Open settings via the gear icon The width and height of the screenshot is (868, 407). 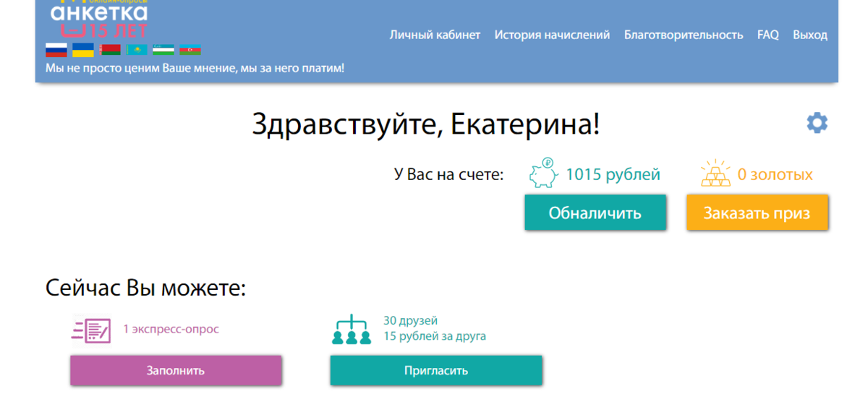(817, 123)
